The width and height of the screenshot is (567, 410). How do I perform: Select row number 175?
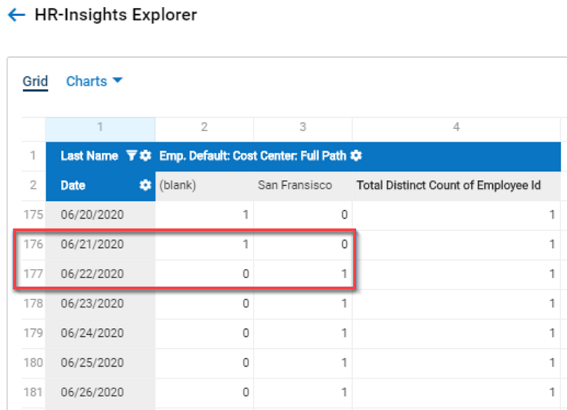pos(33,215)
